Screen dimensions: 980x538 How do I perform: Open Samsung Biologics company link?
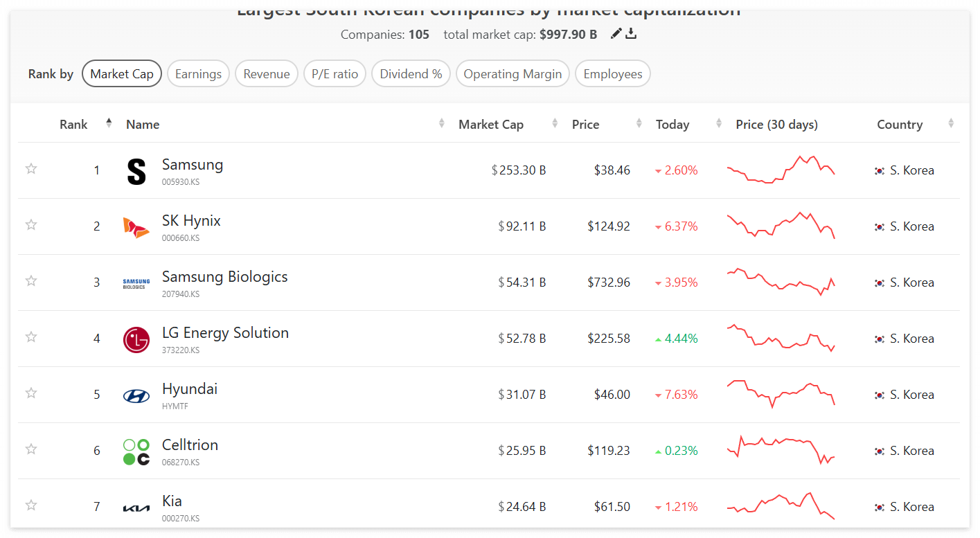tap(225, 277)
